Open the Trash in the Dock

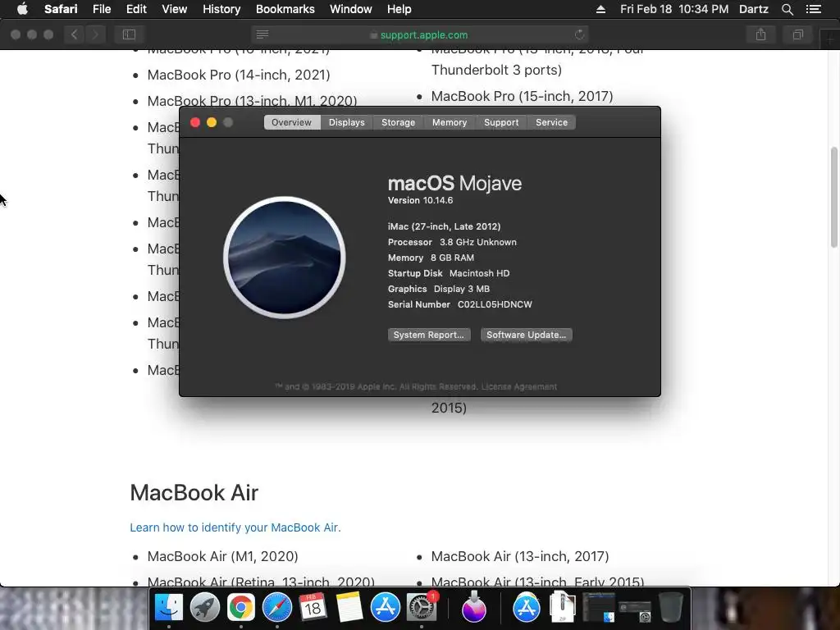(670, 608)
